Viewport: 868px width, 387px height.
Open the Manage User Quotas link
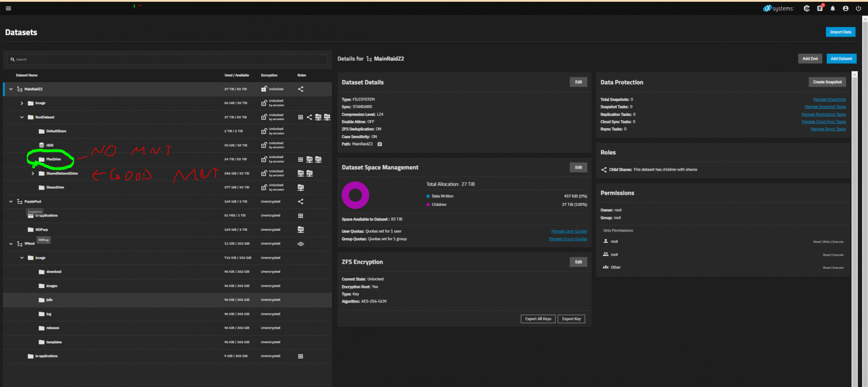click(569, 231)
